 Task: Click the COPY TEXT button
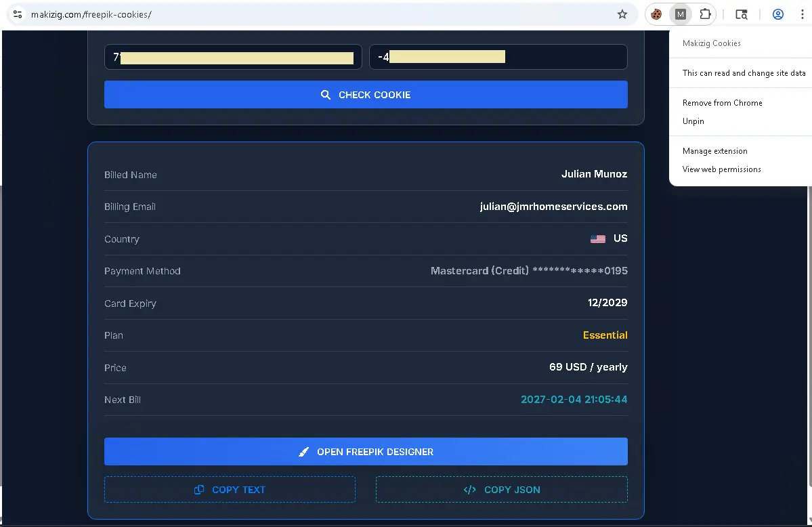point(230,490)
